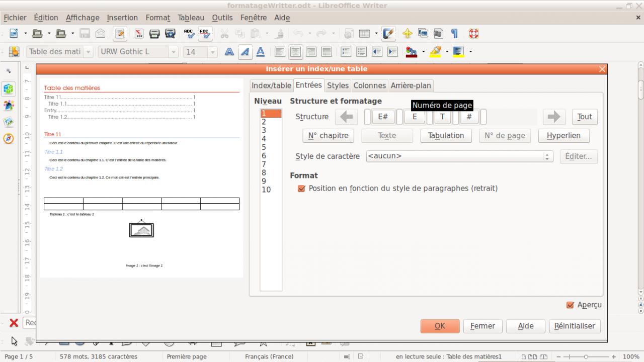
Task: Open the Navigator star icon
Action: click(408, 34)
